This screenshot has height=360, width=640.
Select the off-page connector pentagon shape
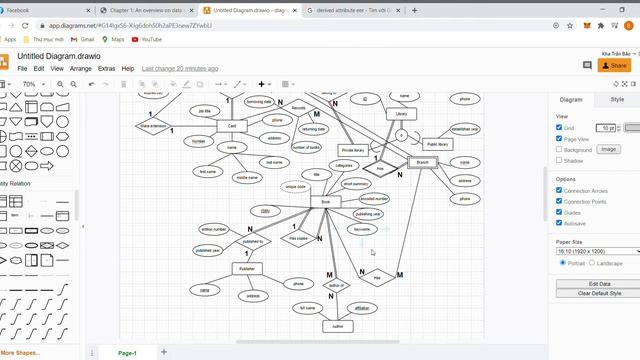coord(47,121)
